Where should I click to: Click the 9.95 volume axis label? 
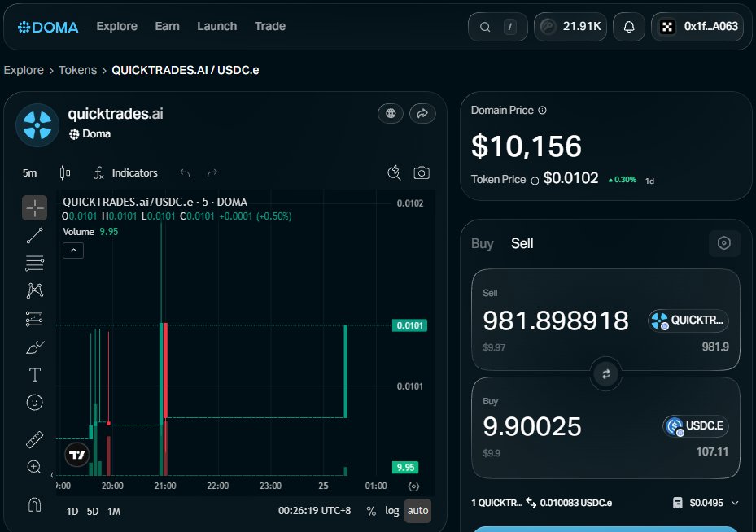click(405, 468)
